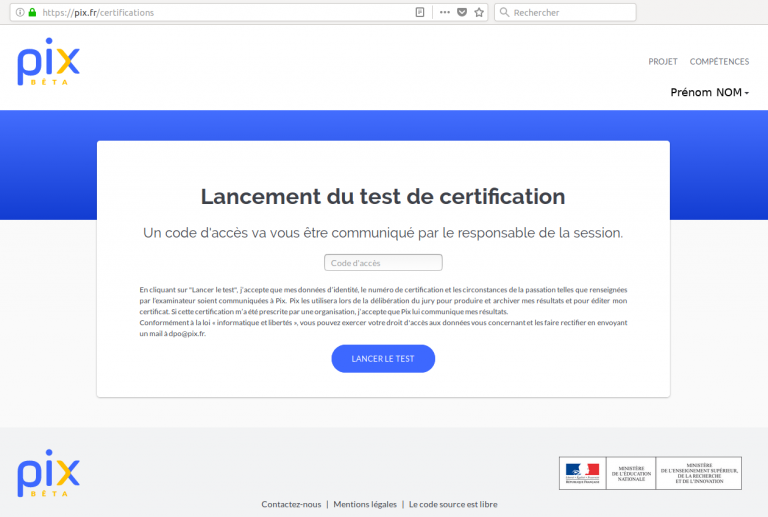Click the Contactez-nous footer link
768x517 pixels.
click(291, 504)
